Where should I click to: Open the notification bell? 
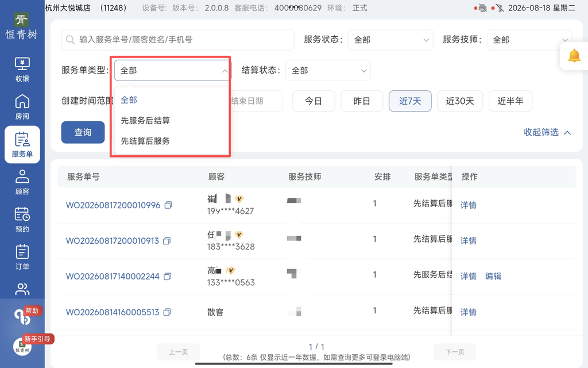[574, 56]
